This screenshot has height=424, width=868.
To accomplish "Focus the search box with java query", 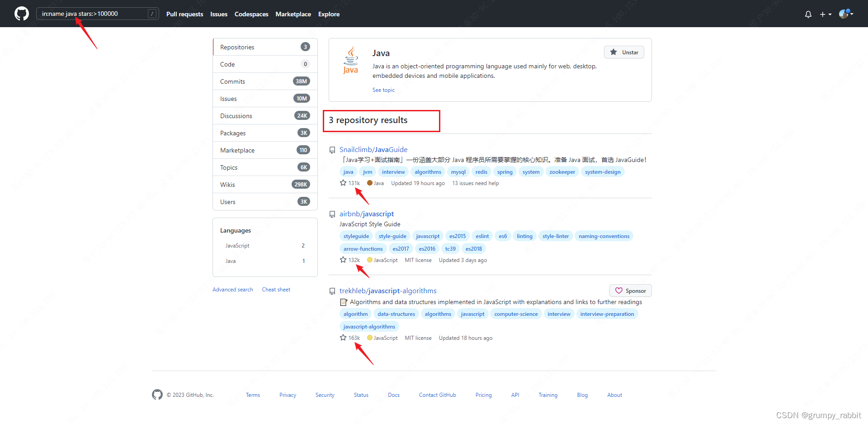I will pos(97,14).
